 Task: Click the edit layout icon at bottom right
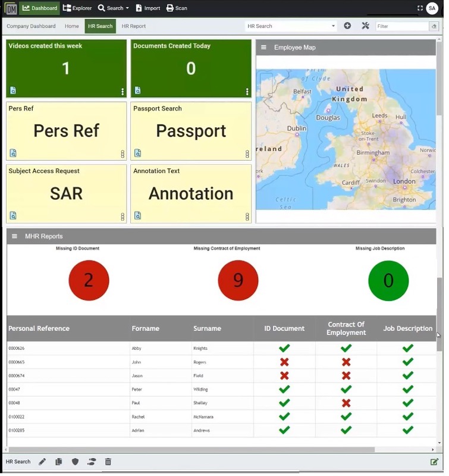click(435, 462)
